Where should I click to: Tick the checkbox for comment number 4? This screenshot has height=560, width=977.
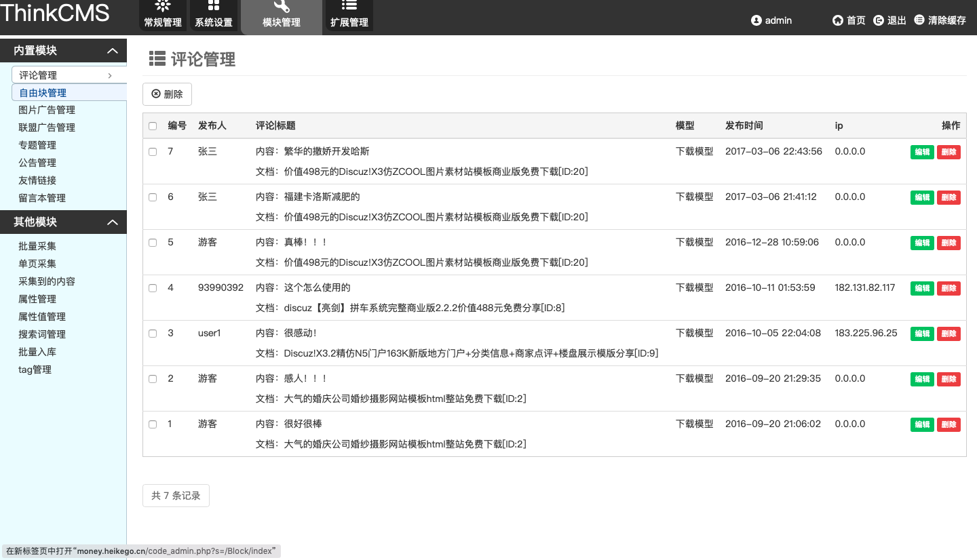tap(153, 288)
